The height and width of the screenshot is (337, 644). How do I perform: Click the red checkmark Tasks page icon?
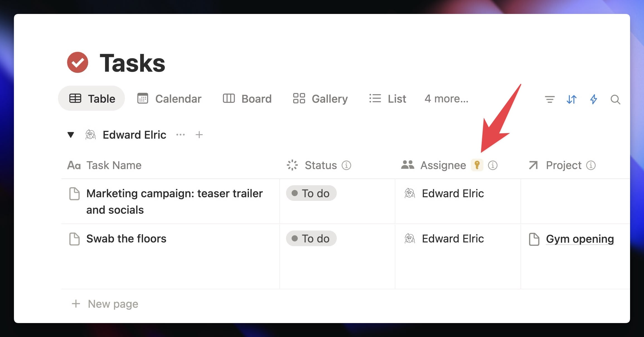[78, 62]
